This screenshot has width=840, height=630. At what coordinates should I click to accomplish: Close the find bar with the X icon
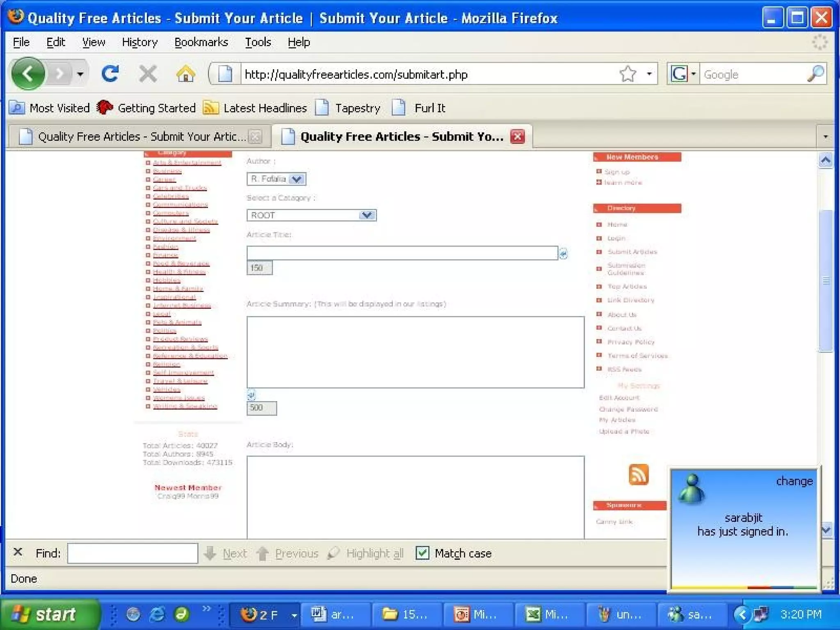18,552
